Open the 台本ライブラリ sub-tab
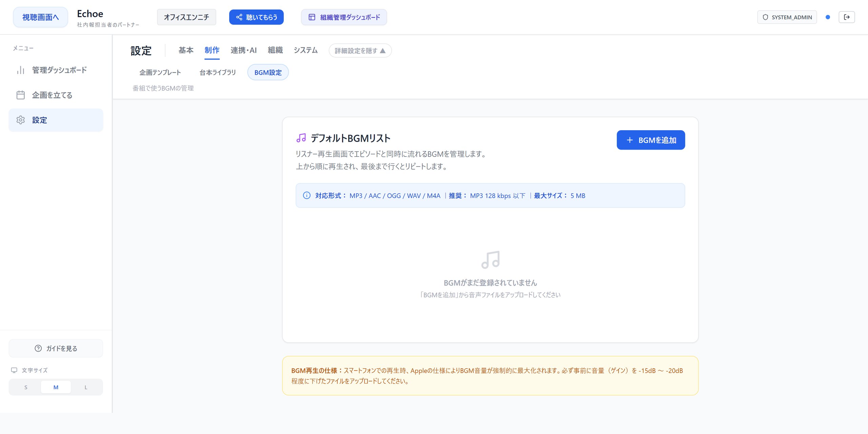 [x=217, y=72]
